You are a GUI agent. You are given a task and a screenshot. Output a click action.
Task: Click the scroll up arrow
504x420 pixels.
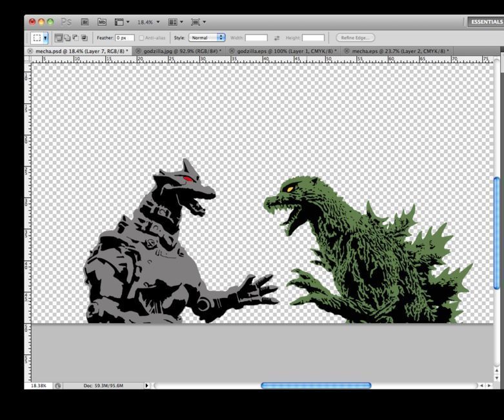point(497,370)
